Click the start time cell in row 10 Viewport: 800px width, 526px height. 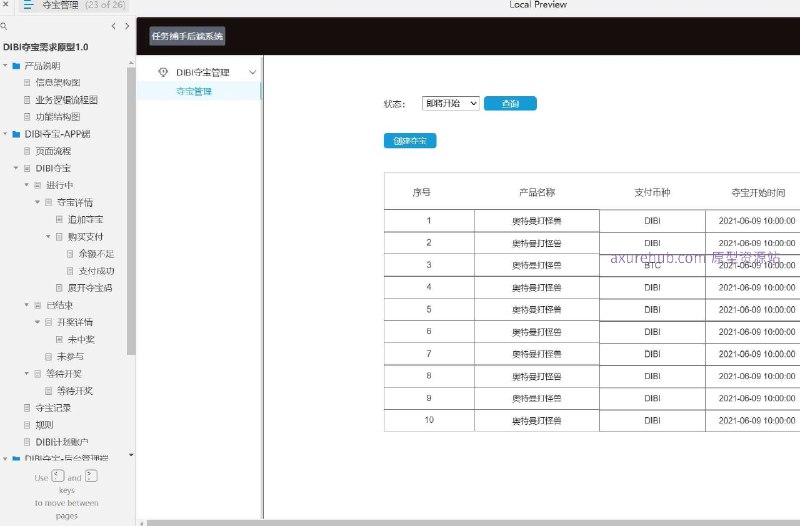(x=757, y=420)
